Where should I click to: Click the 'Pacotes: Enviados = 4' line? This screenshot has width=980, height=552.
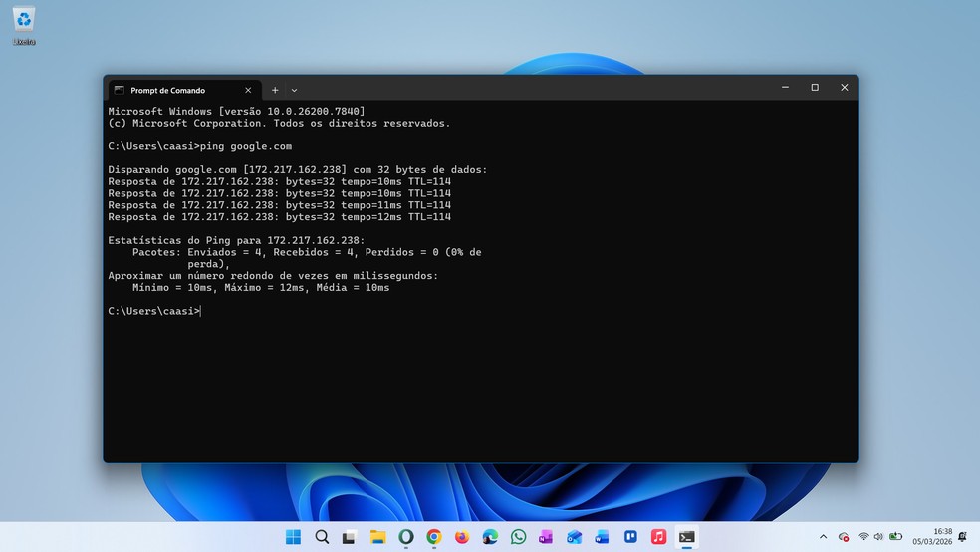(x=307, y=252)
